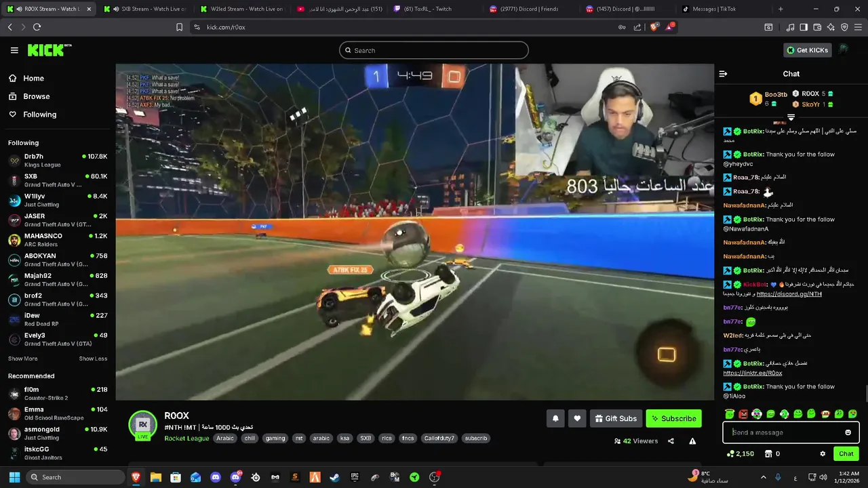868x488 pixels.
Task: Click the KICK logo
Action: point(49,50)
